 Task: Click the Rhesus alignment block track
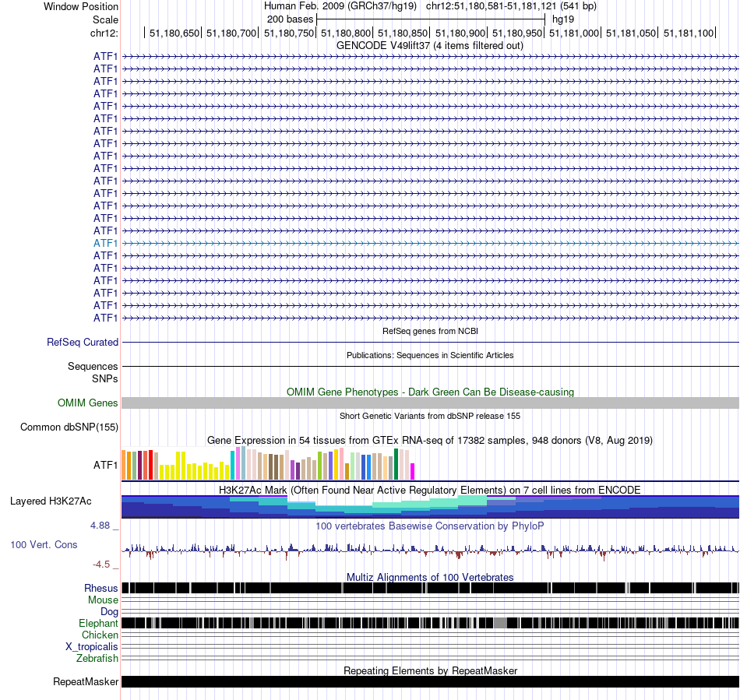tap(430, 588)
